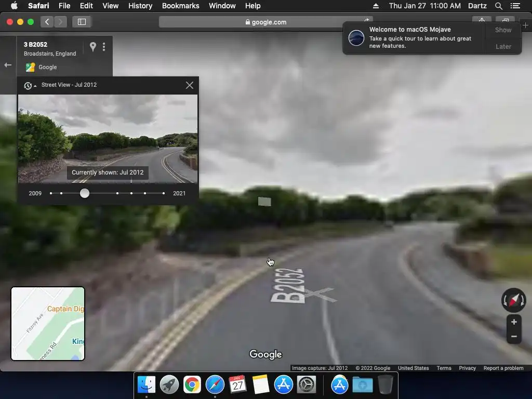Open the Terms link

[x=444, y=368]
